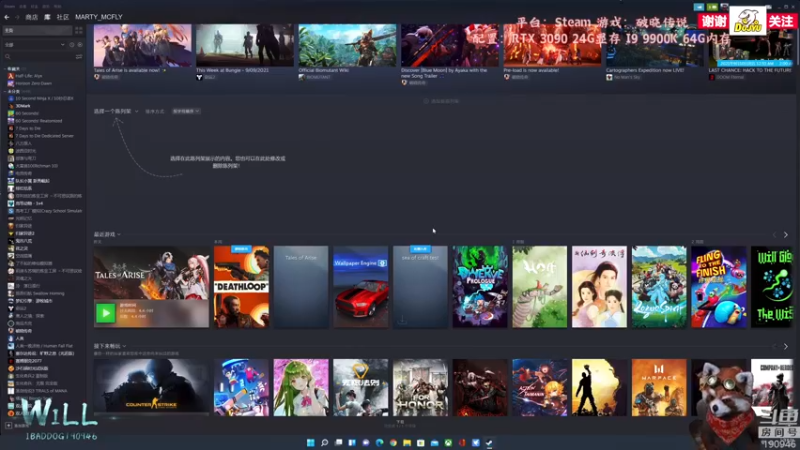Click the library search field
The image size is (800, 450).
[x=38, y=57]
